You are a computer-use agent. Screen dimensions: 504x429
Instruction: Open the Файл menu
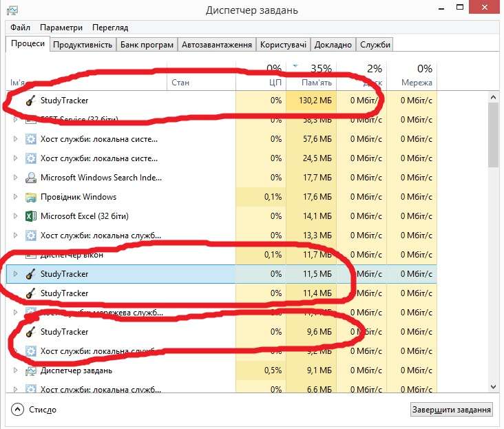(21, 28)
